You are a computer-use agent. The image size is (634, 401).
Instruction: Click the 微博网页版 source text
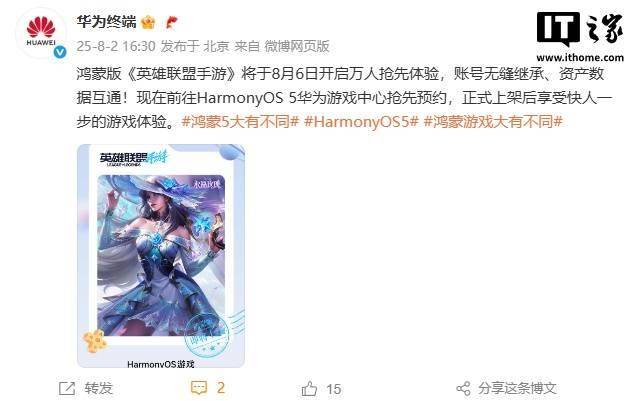point(297,46)
